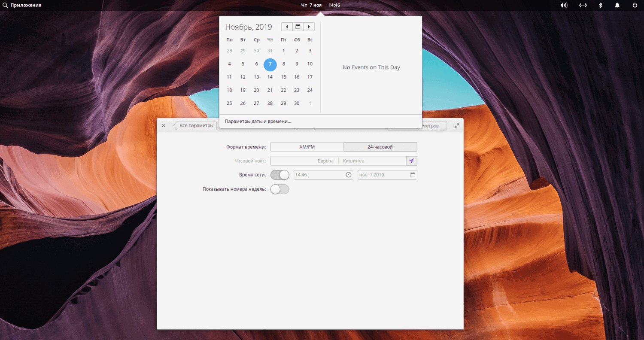Open the notifications bell in the top panel
This screenshot has width=644, height=340.
coord(617,5)
